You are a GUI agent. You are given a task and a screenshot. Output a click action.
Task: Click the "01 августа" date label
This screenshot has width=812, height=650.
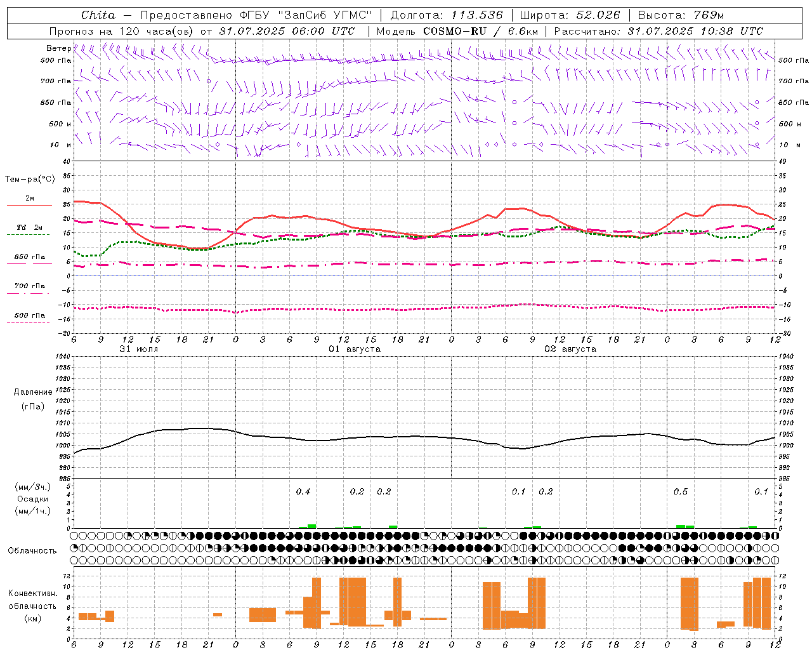(x=355, y=349)
